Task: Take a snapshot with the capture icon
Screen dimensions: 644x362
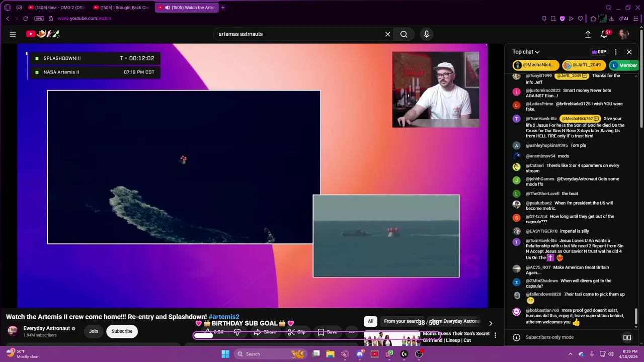Action: coord(553,19)
